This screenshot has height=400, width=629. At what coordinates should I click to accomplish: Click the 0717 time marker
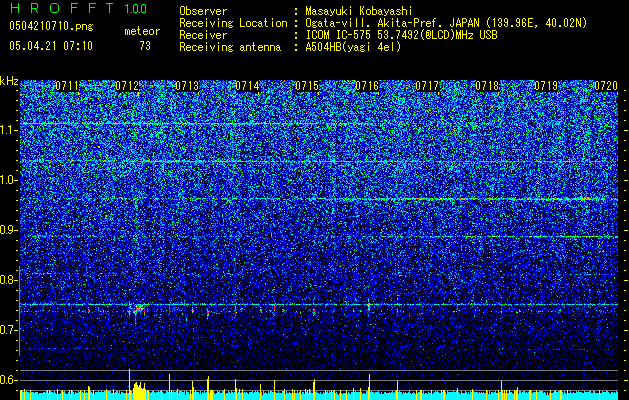[x=427, y=86]
